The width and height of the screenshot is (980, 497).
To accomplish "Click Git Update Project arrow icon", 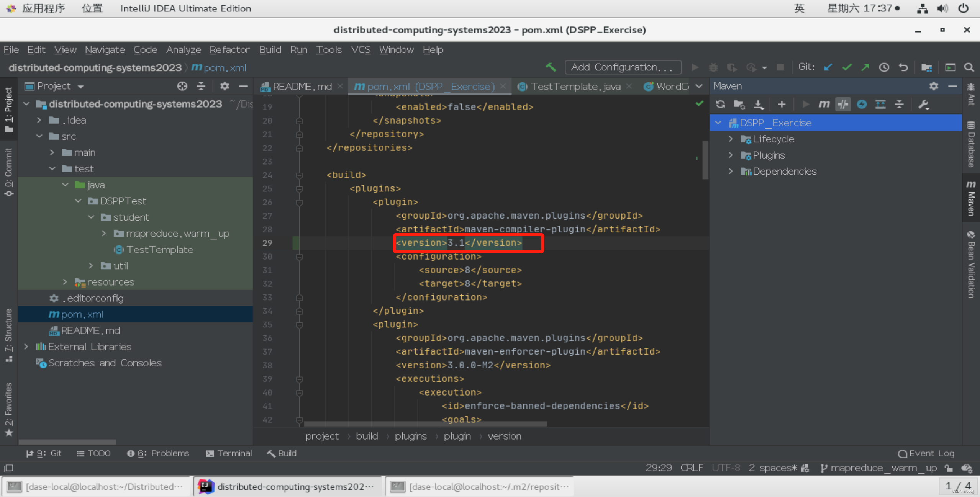I will tap(828, 67).
